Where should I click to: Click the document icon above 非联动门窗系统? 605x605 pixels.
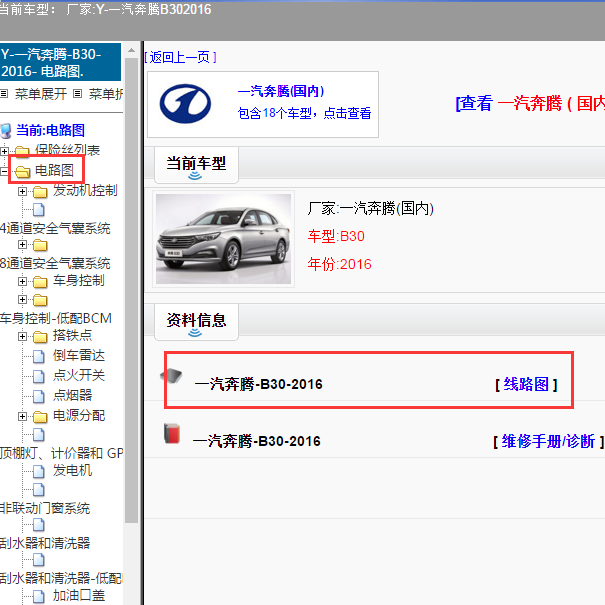pyautogui.click(x=39, y=490)
